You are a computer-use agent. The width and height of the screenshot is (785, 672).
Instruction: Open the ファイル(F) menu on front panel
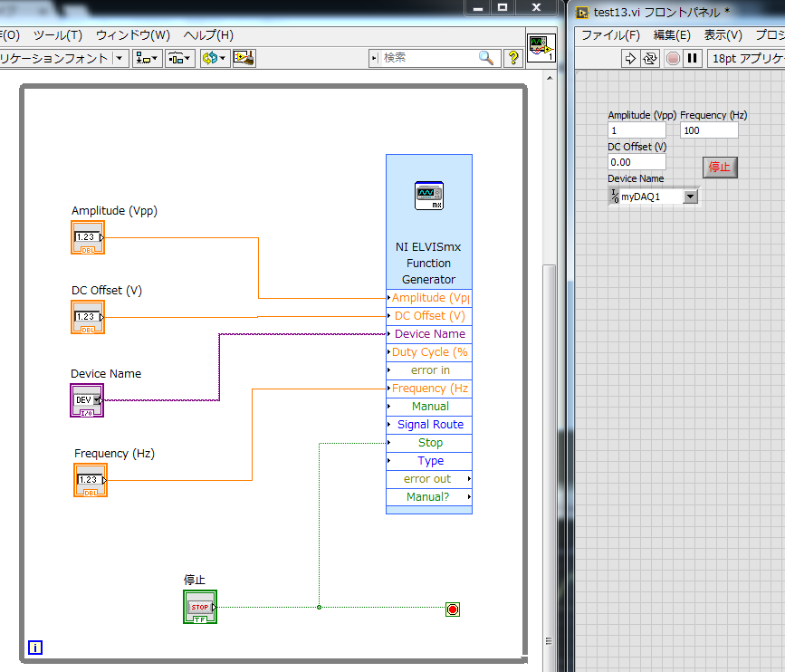(610, 35)
